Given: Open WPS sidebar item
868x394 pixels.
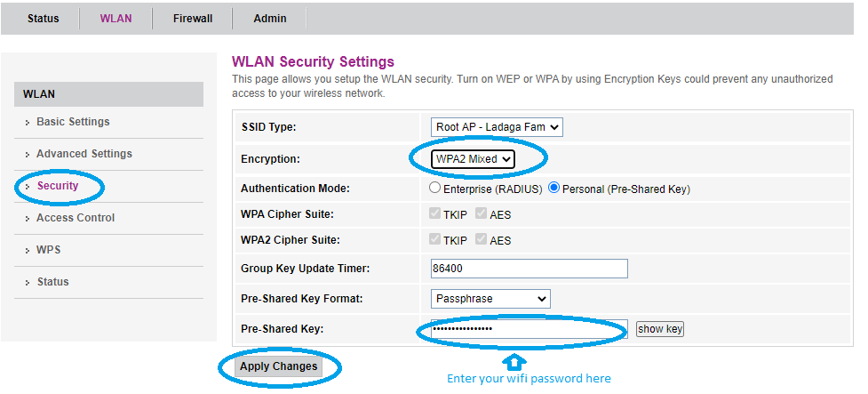Looking at the screenshot, I should pyautogui.click(x=49, y=250).
